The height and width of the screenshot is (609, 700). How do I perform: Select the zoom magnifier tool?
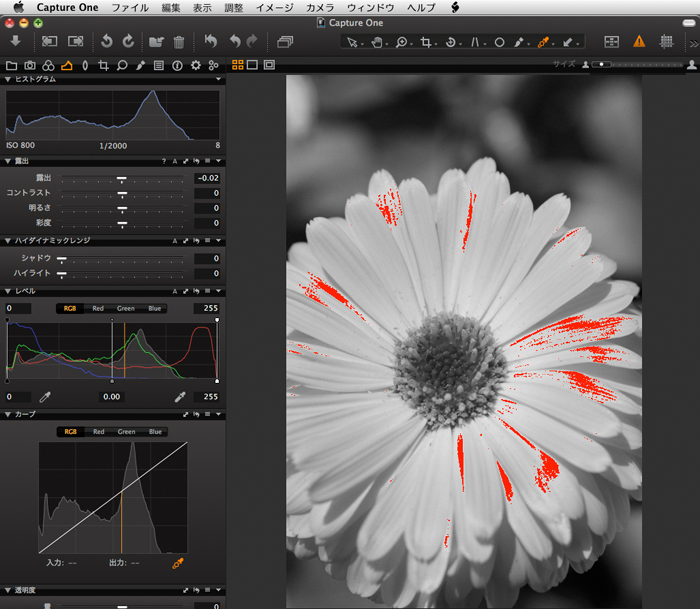click(401, 42)
